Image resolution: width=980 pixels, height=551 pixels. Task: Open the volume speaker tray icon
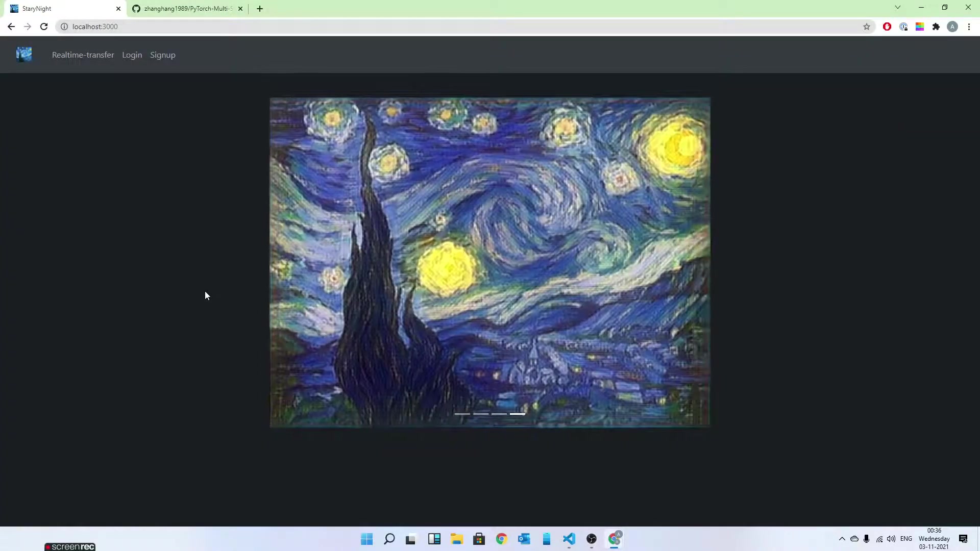tap(891, 539)
